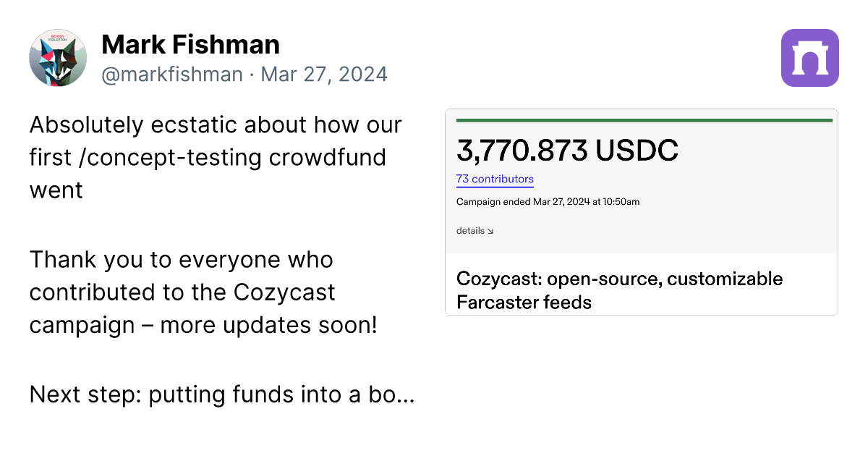Click the "Absolutely ecstatic" opening sentence
Image resolution: width=868 pixels, height=456 pixels.
pos(216,158)
